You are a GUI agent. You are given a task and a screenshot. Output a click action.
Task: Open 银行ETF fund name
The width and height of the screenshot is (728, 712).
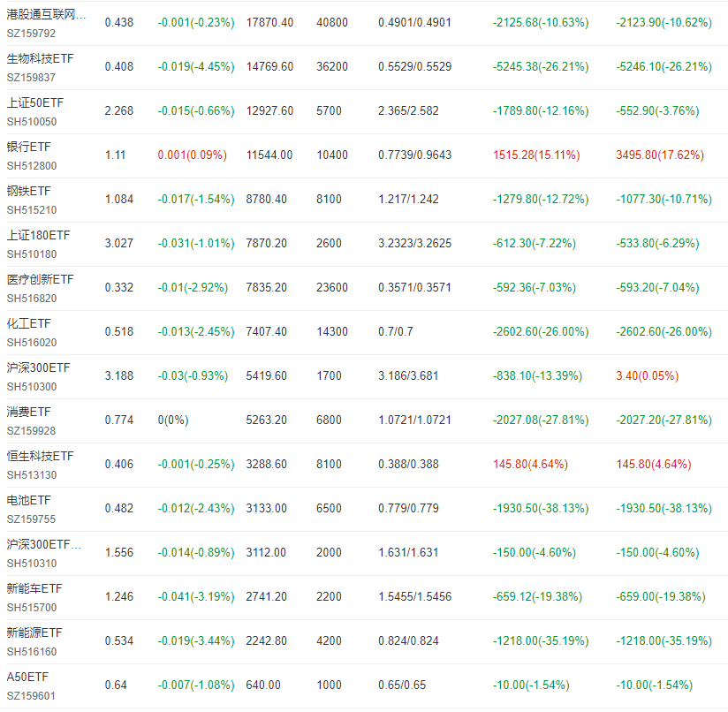(x=28, y=147)
